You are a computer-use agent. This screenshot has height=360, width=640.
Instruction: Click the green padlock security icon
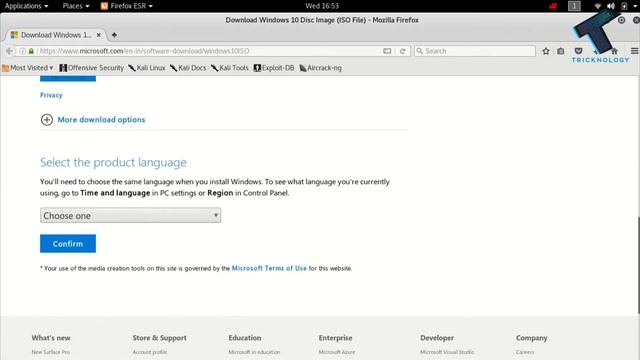(31, 51)
